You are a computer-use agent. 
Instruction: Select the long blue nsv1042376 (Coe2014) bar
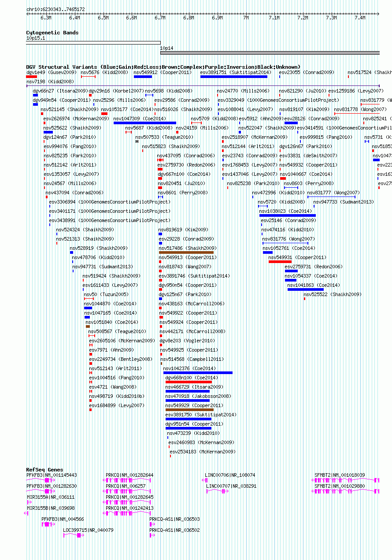[x=198, y=373]
